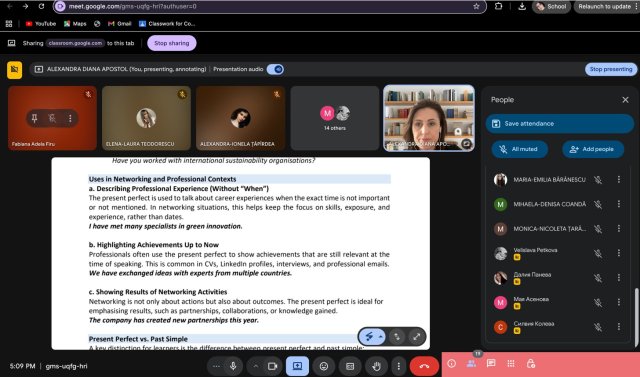Expand annotation tool options arrow
Screen dimensions: 640x377
380,337
